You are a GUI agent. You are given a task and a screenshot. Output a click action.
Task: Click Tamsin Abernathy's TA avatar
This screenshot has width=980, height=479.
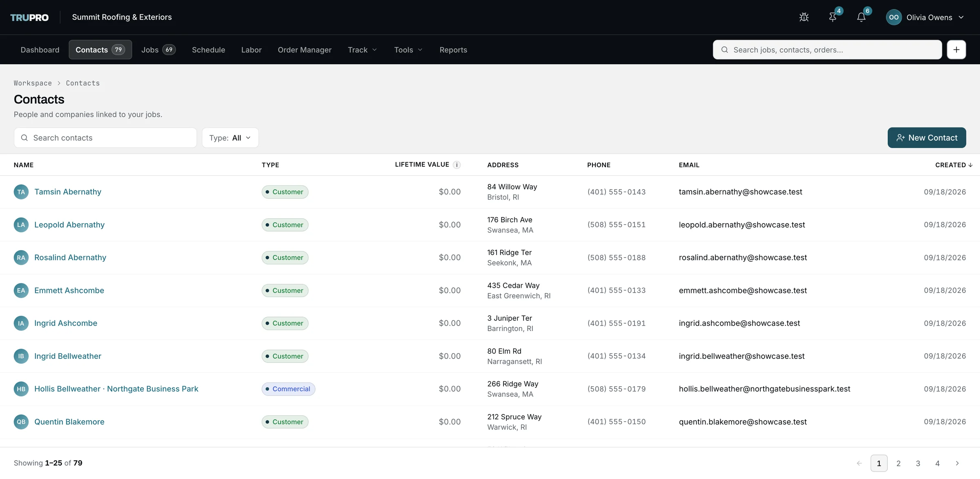click(x=21, y=192)
